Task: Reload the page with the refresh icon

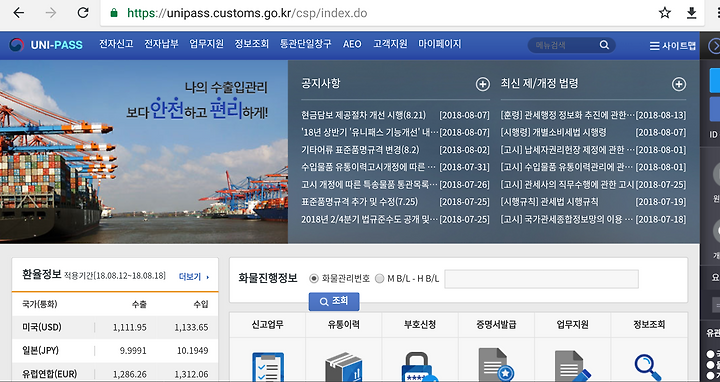Action: pyautogui.click(x=83, y=13)
